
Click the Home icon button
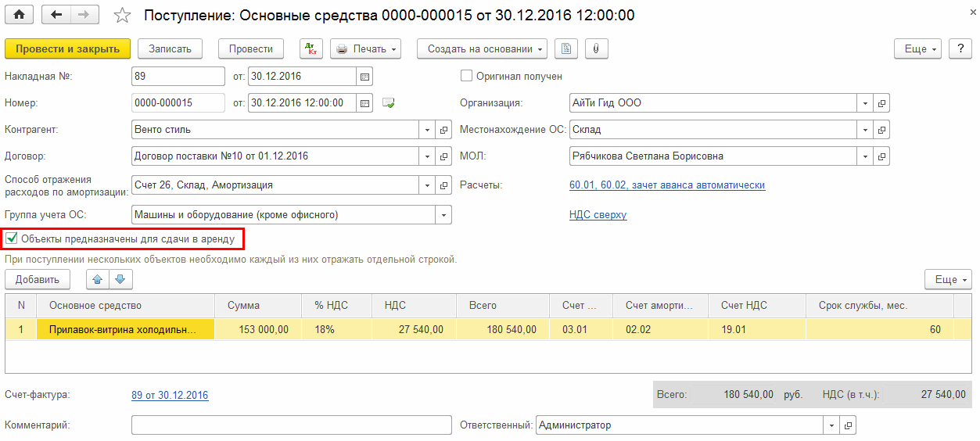point(20,15)
